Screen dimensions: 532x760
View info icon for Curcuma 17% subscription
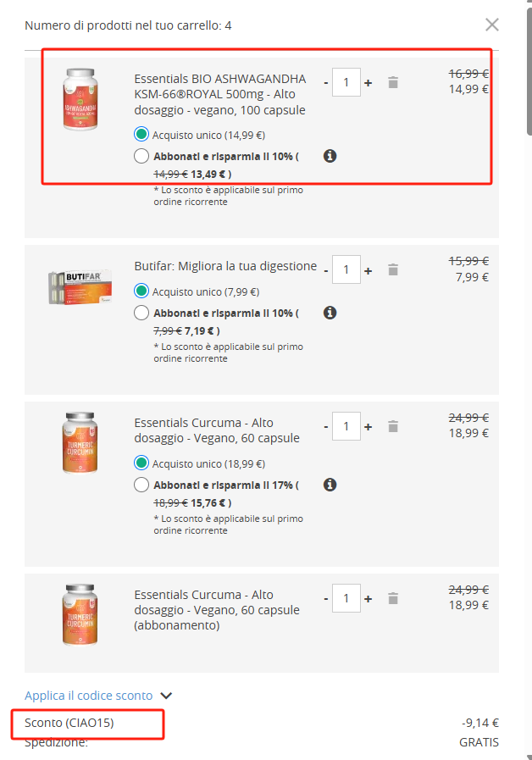330,485
